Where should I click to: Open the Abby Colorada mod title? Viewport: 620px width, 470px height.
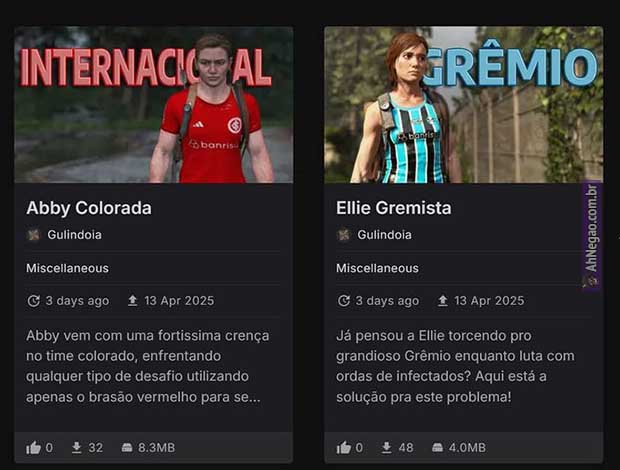tap(89, 208)
